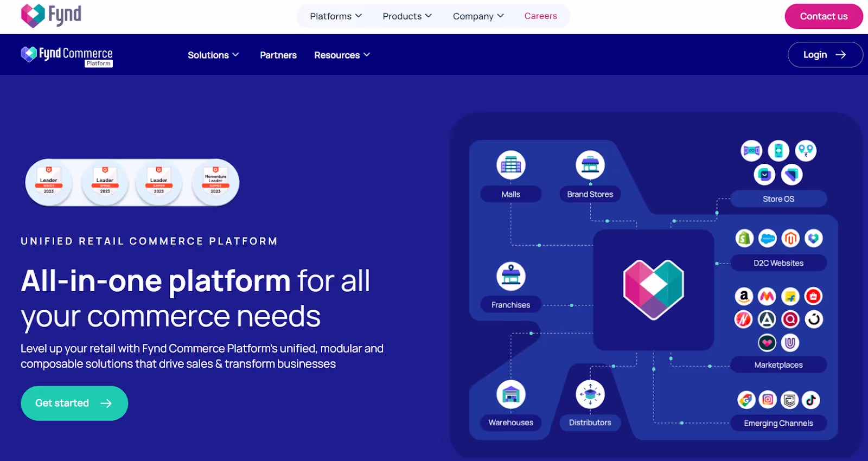The width and height of the screenshot is (868, 461).
Task: Click the Fynd heart icon under D2C Websites
Action: coord(813,238)
